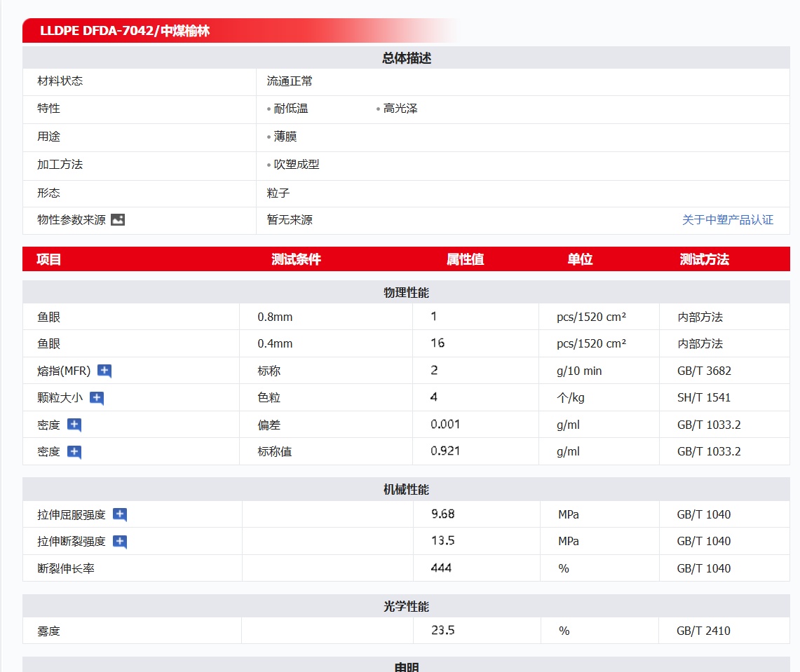
Task: Click the LLDPE DFDA-7042/中煤榆林 title
Action: tap(125, 31)
